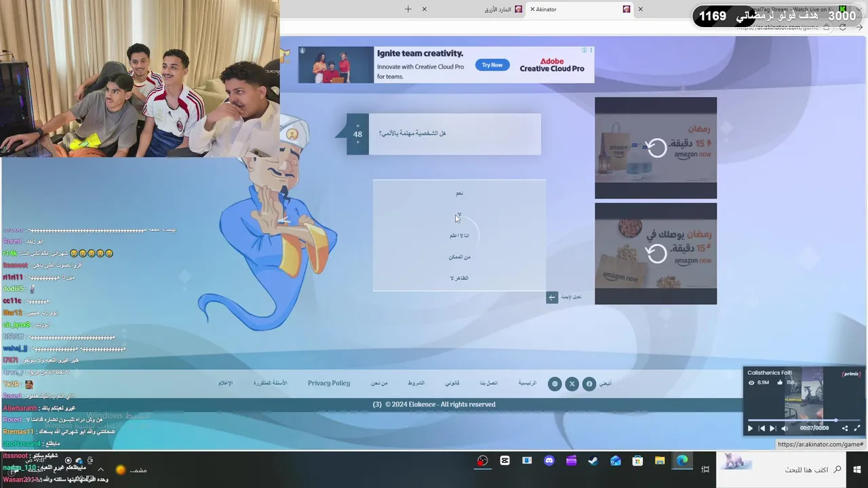This screenshot has width=868, height=488.
Task: Open the قانوني footer link
Action: click(x=452, y=383)
